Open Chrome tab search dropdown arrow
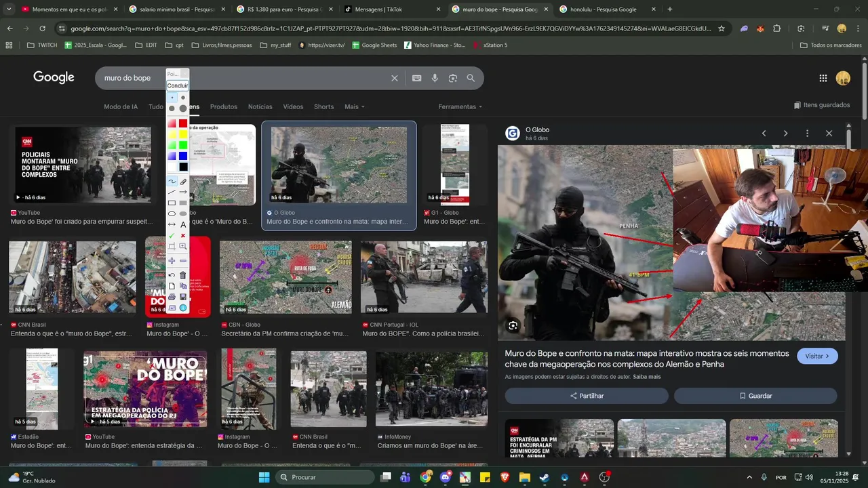 (10, 9)
